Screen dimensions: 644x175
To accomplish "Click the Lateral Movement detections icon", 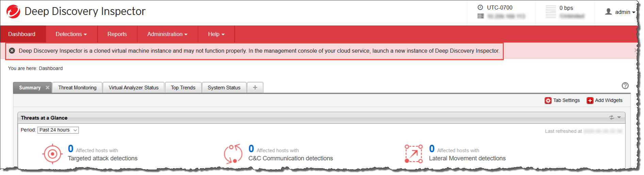I will (x=414, y=154).
